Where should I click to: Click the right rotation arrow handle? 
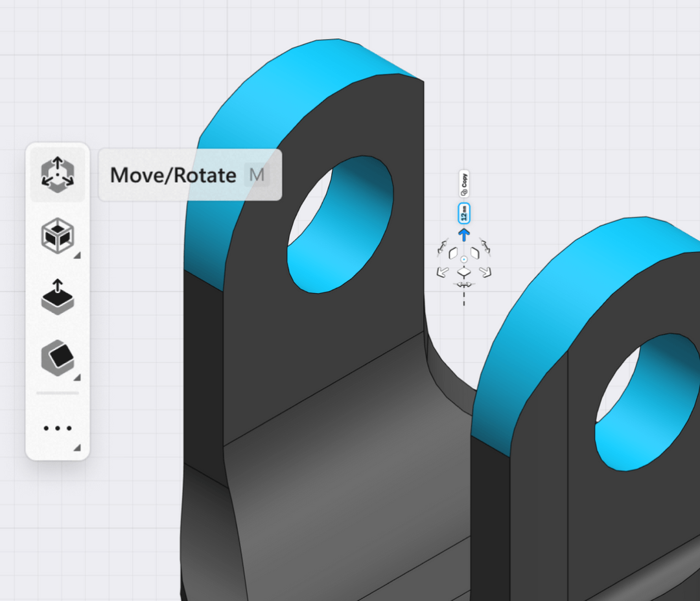point(486,272)
